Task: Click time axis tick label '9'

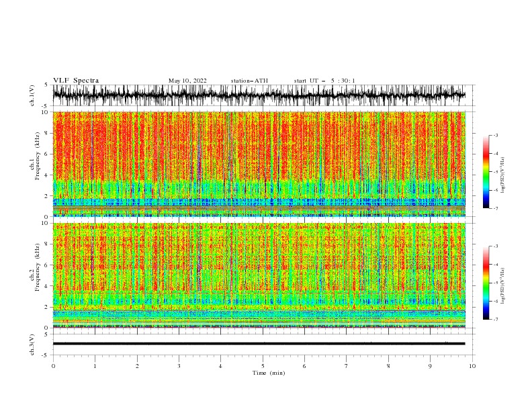Action: click(x=430, y=366)
